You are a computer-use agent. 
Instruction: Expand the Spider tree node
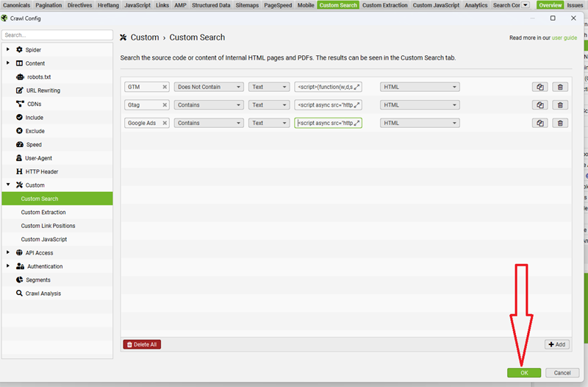point(8,49)
